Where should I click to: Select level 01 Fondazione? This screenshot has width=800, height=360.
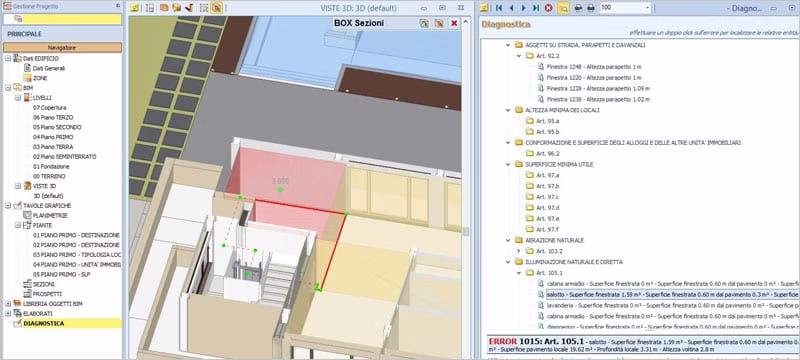click(x=51, y=166)
